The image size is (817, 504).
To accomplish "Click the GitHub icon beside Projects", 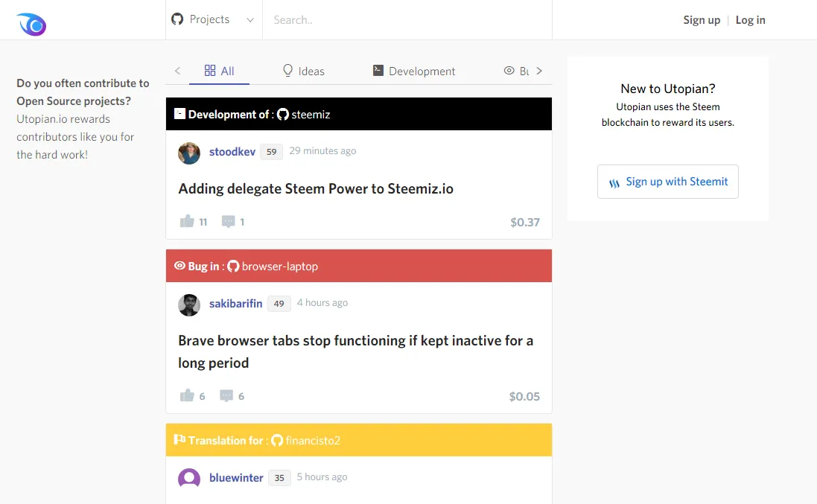I will [177, 19].
